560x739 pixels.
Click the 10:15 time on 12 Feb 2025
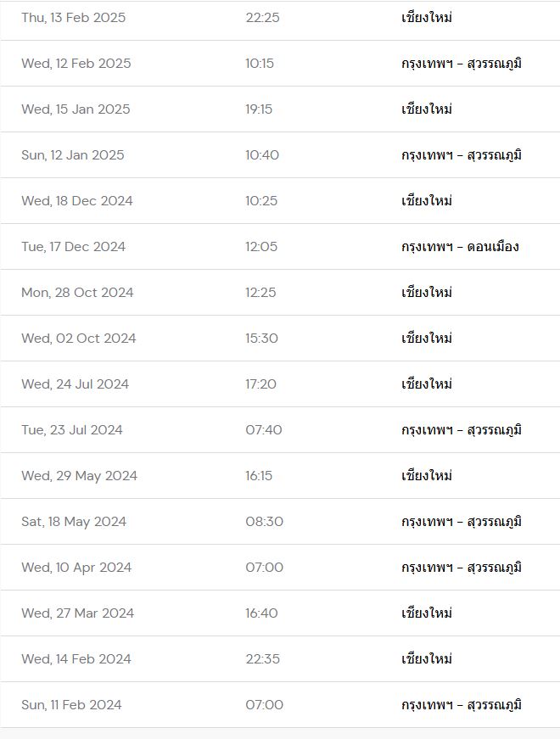tap(260, 63)
